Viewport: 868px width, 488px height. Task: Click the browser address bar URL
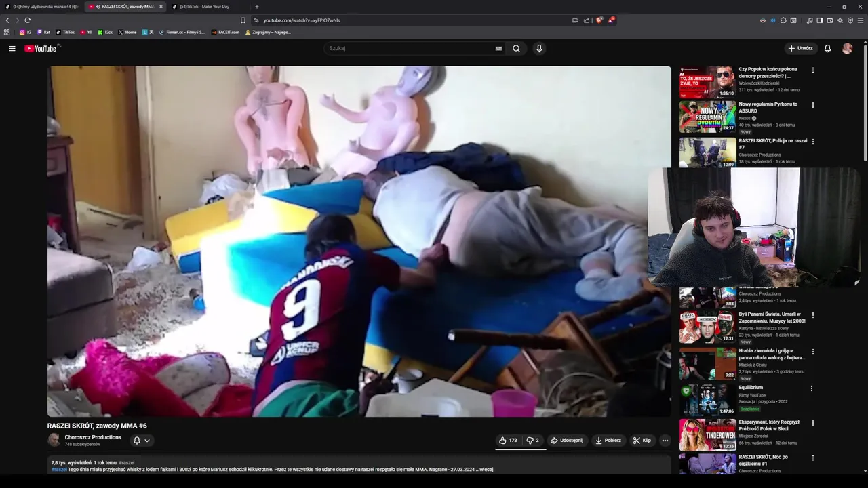[302, 20]
